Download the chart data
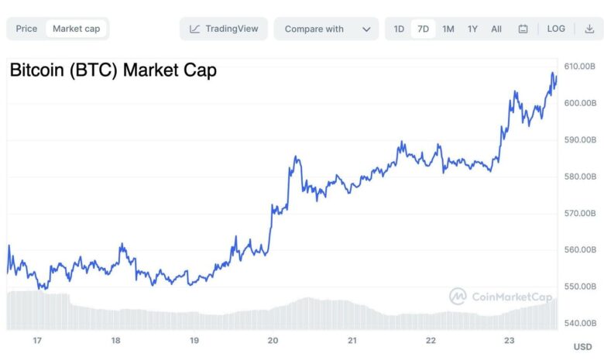 [589, 29]
